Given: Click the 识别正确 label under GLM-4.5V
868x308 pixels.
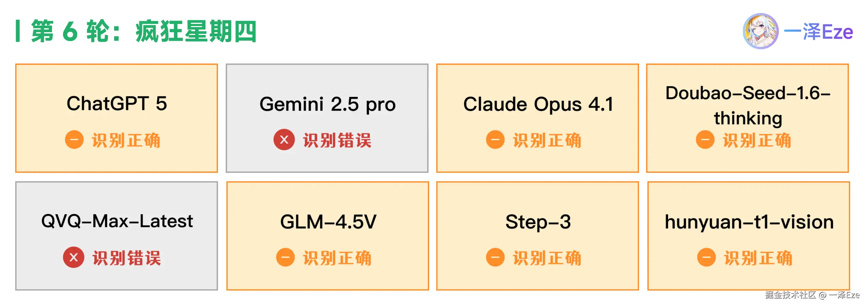Looking at the screenshot, I should (337, 258).
